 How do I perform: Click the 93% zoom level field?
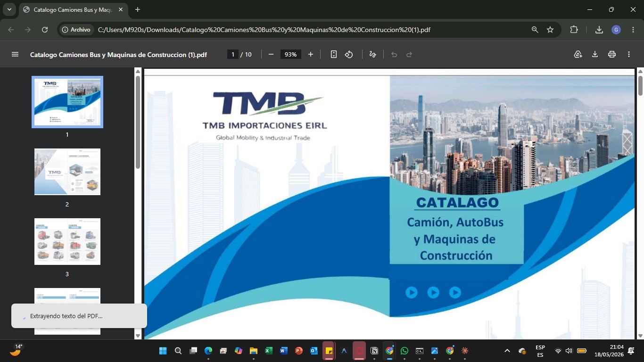tap(290, 54)
